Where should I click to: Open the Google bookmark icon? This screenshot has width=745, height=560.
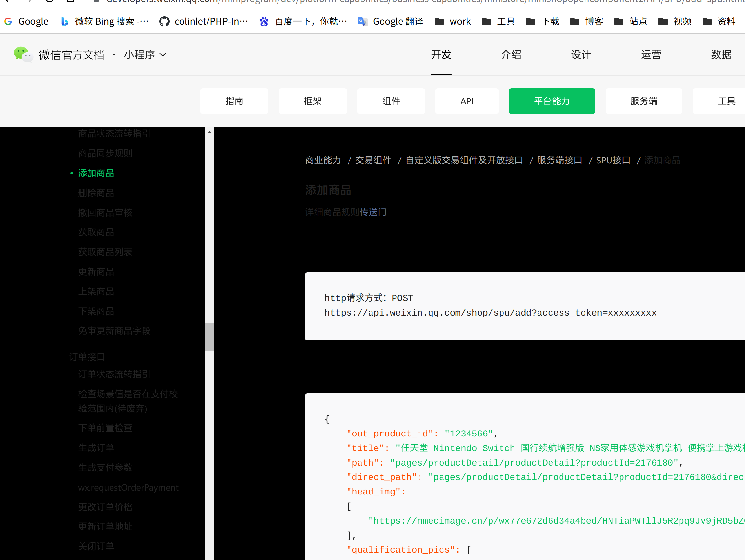pyautogui.click(x=8, y=22)
